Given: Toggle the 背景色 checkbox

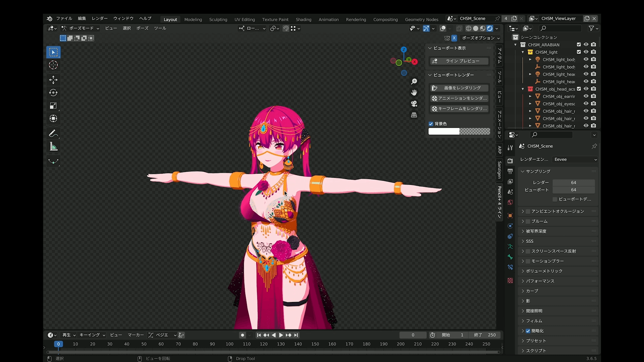Looking at the screenshot, I should pyautogui.click(x=431, y=124).
